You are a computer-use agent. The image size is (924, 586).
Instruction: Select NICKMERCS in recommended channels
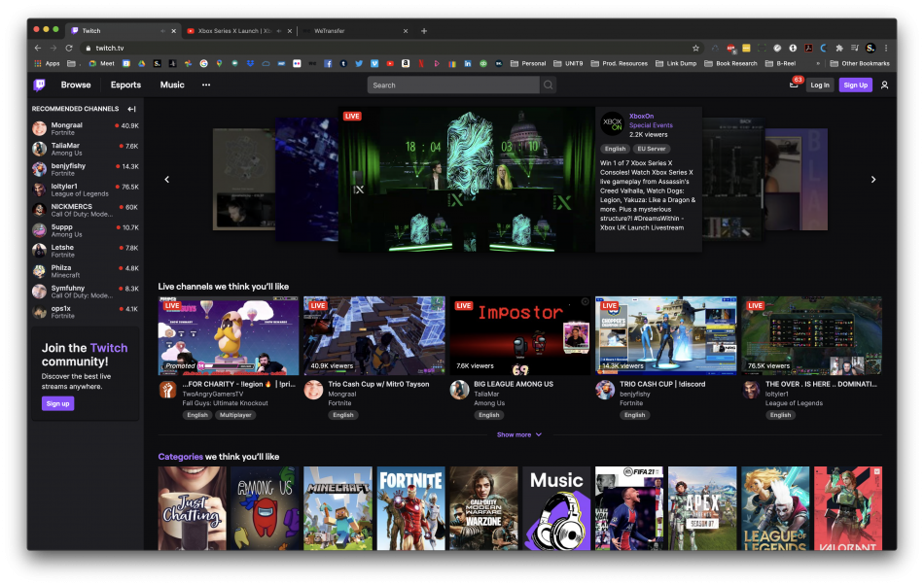tap(86, 210)
